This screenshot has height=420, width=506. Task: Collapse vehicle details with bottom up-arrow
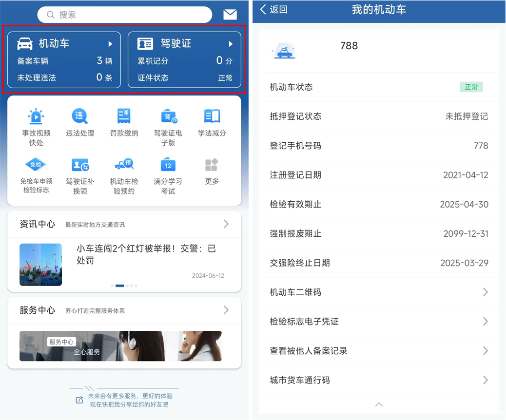(379, 404)
